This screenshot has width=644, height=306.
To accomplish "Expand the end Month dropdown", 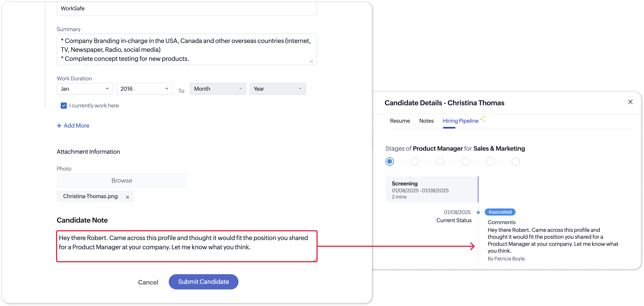I will [x=218, y=89].
